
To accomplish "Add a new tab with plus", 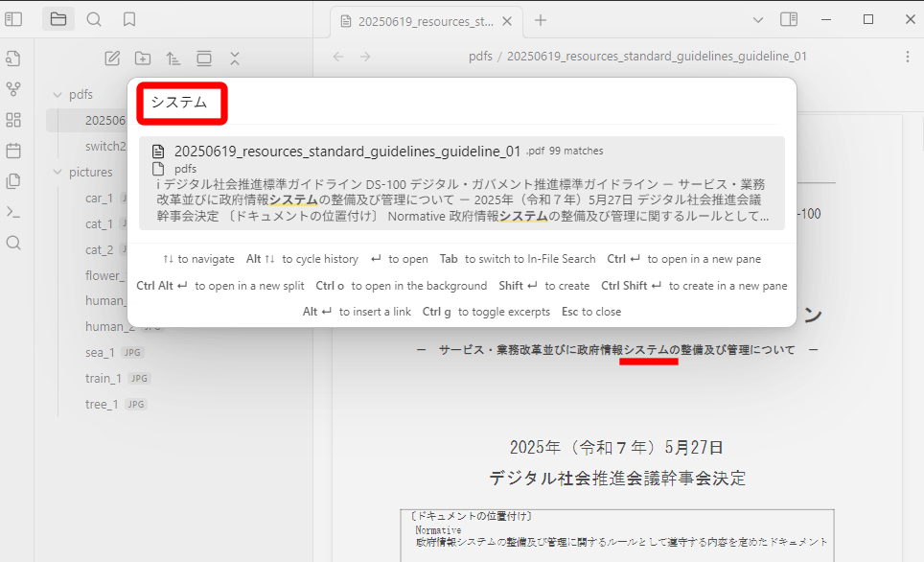I will click(x=541, y=21).
